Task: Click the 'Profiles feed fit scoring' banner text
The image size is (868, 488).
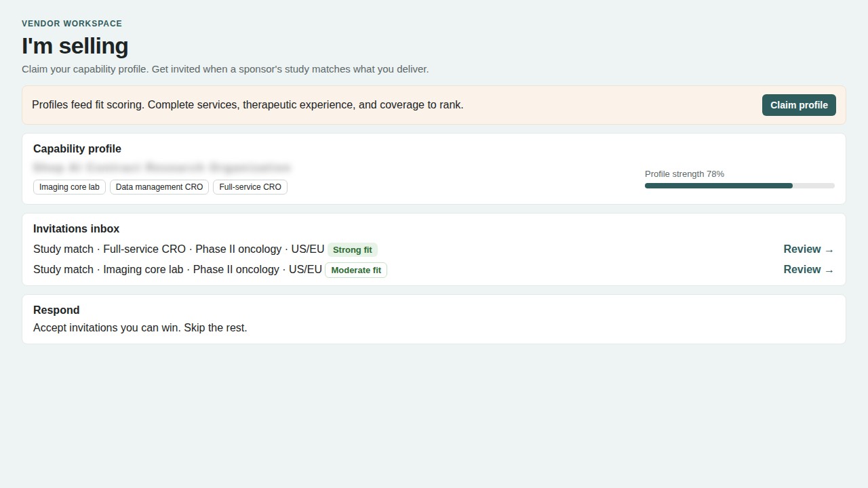Action: (x=248, y=105)
